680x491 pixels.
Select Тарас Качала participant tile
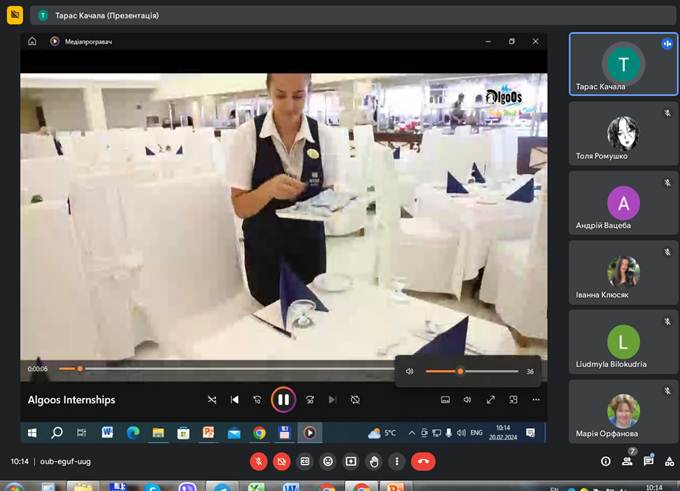pyautogui.click(x=623, y=63)
